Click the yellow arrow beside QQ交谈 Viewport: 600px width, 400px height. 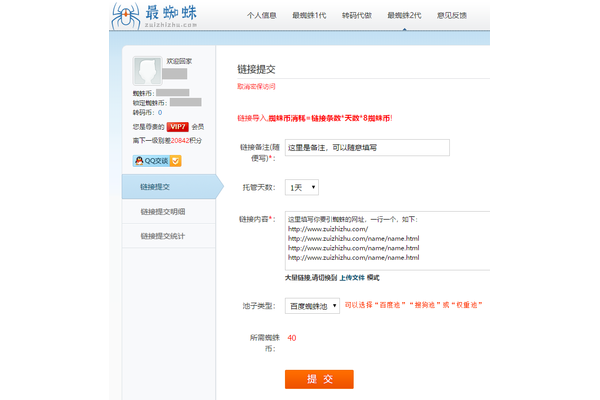(x=175, y=160)
